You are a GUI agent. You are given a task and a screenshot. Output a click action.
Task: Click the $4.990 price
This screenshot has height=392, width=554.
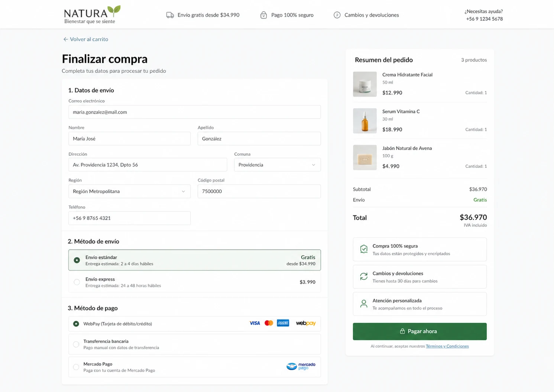pos(391,166)
